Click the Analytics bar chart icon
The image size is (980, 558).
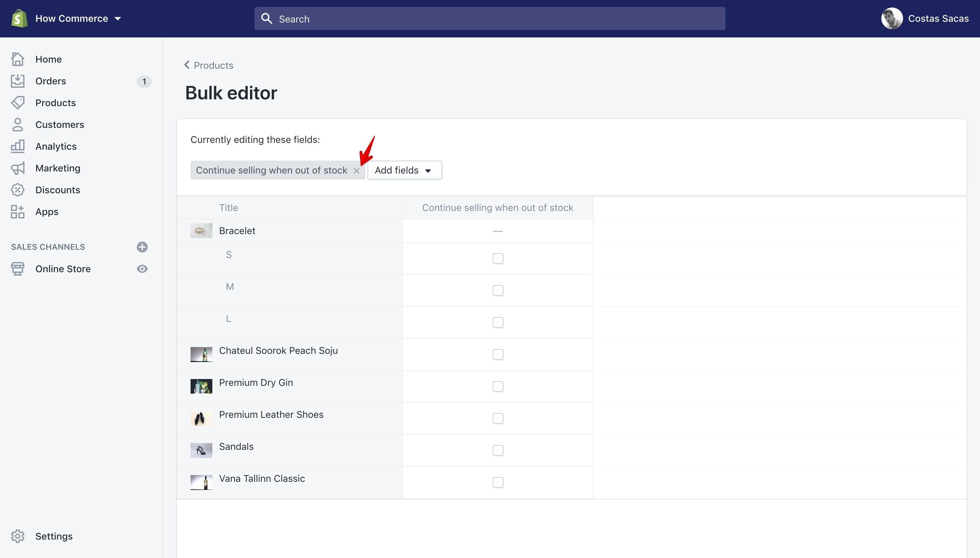18,146
